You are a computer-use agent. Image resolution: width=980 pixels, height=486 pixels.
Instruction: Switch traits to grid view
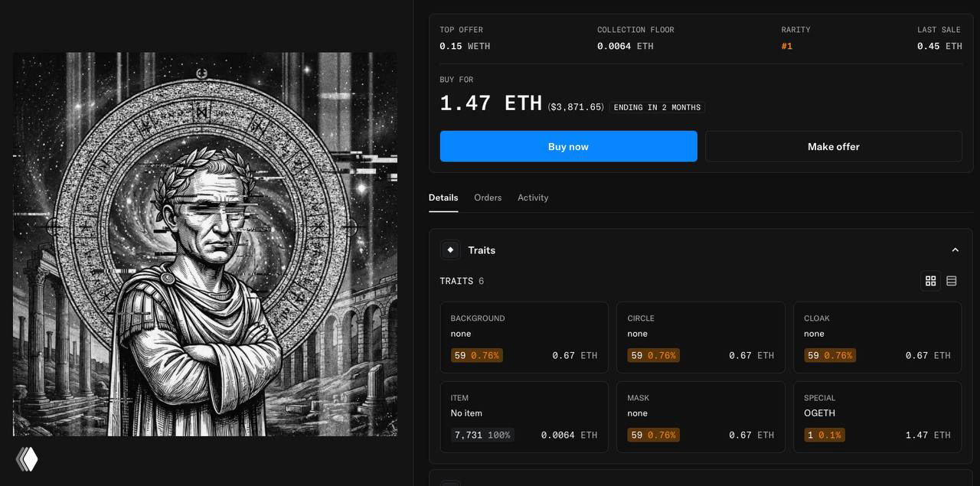(931, 281)
